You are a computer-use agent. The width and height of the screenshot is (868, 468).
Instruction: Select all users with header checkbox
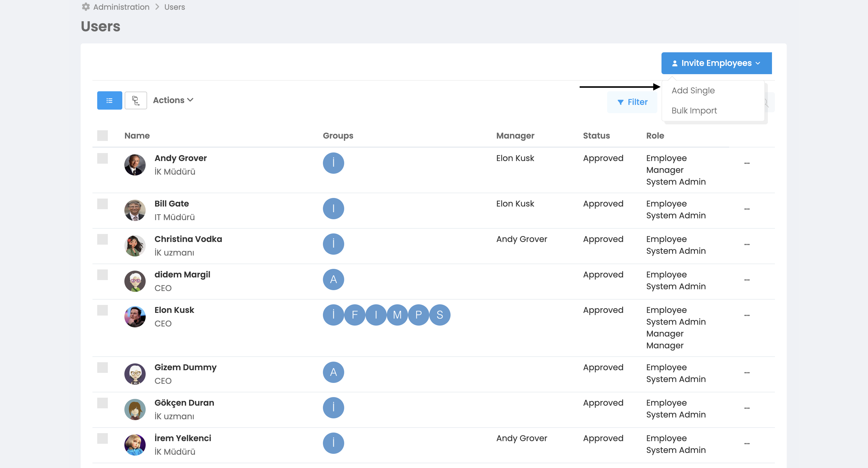coord(103,135)
